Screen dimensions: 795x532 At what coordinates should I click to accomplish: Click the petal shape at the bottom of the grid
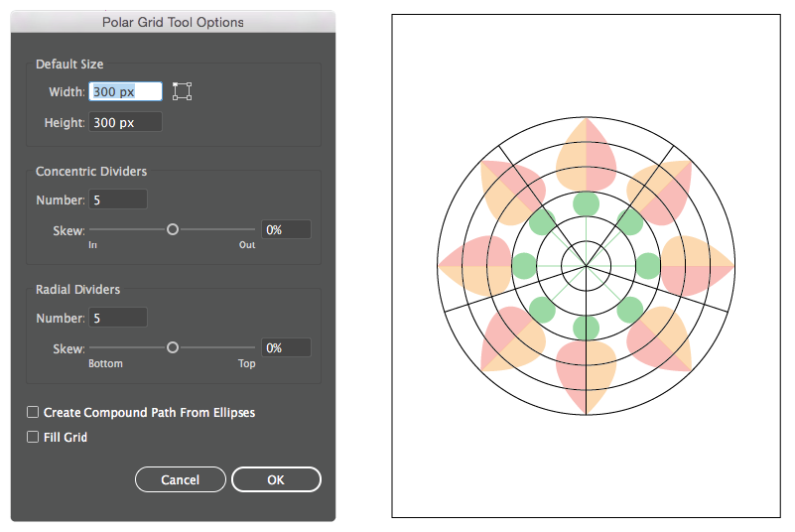point(587,377)
